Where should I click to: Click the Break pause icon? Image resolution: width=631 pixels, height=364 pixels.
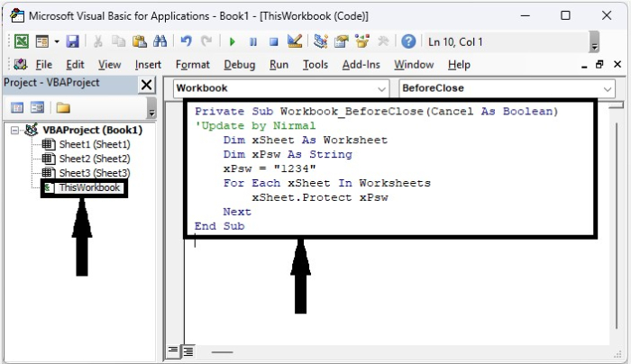click(253, 41)
